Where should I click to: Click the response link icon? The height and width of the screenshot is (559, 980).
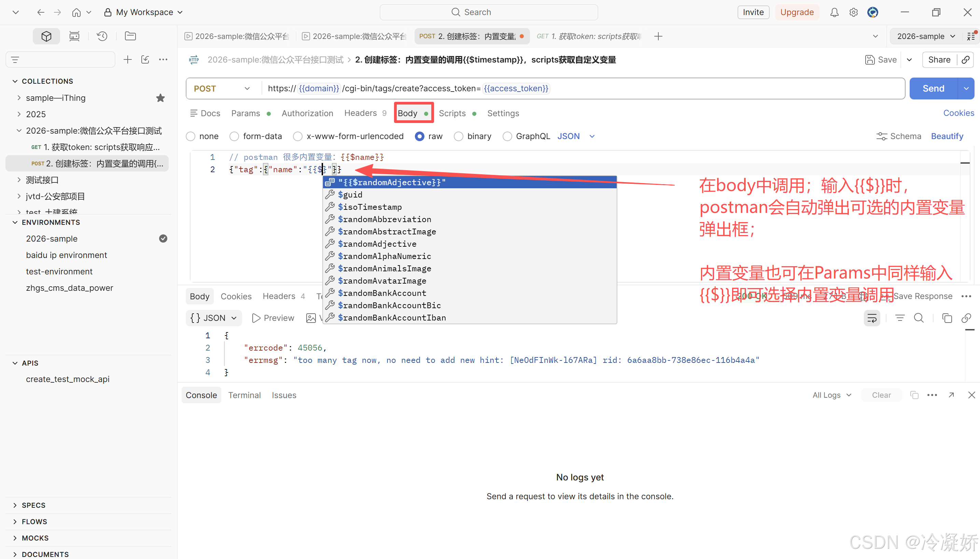pos(966,318)
